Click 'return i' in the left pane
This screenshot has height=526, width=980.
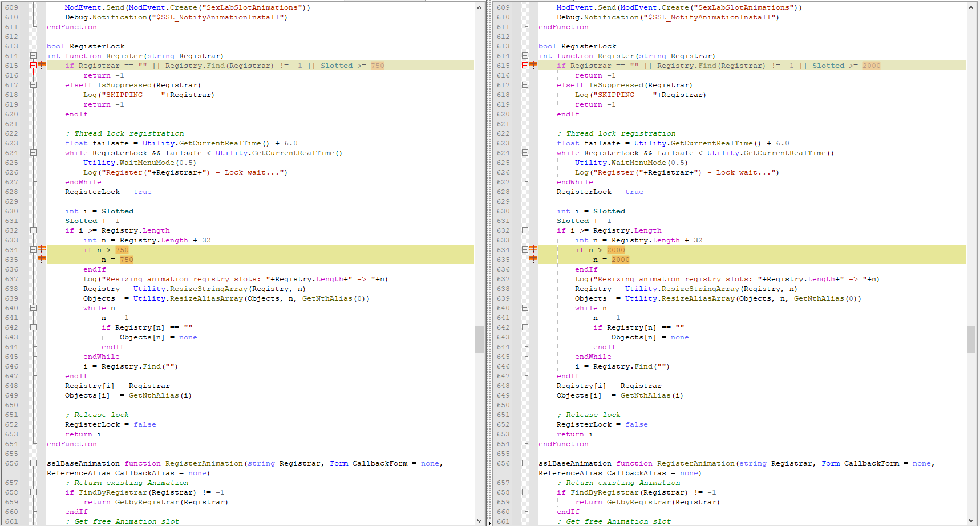click(83, 434)
